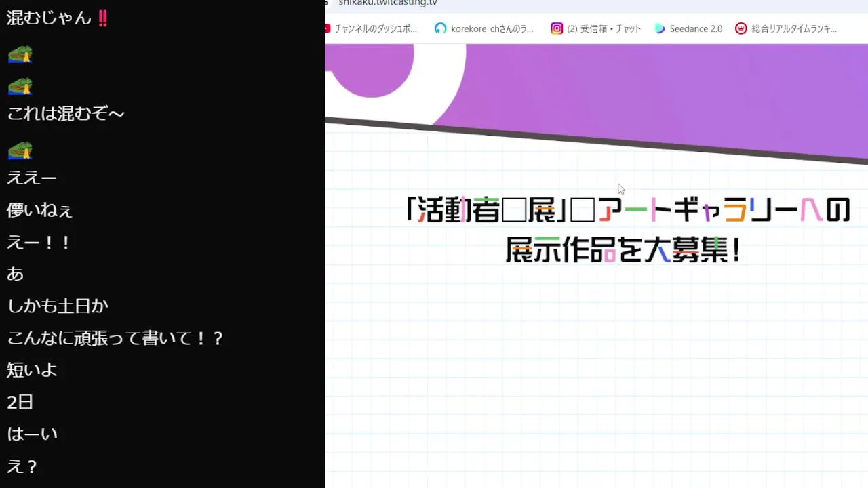The height and width of the screenshot is (488, 868).
Task: Click chat message しかも土日か
Action: [x=58, y=306]
